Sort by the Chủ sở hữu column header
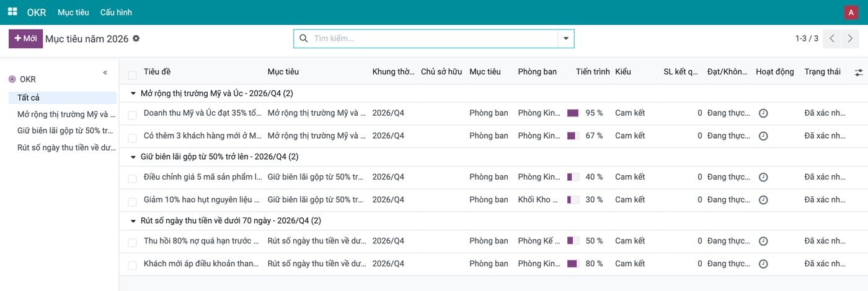Screen dimensions: 868x291 click(441, 72)
